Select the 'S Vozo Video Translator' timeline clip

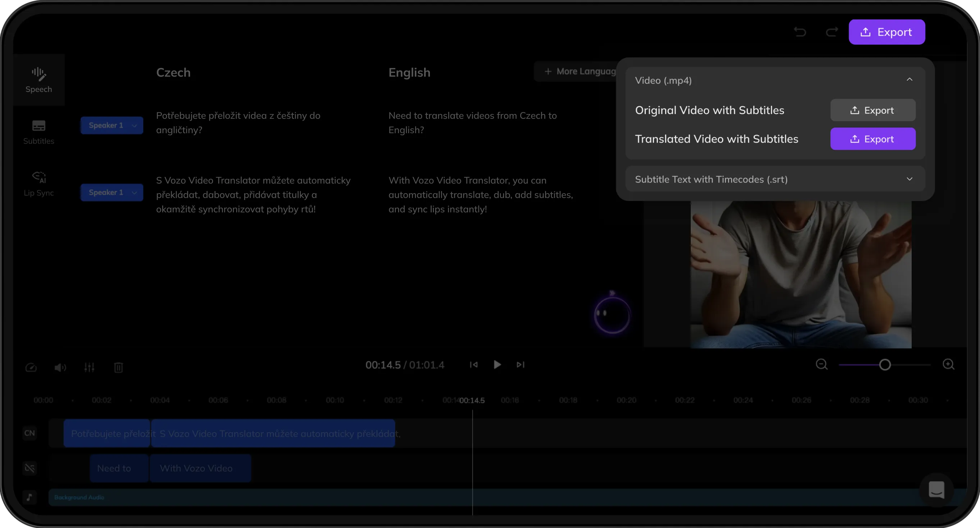click(273, 434)
